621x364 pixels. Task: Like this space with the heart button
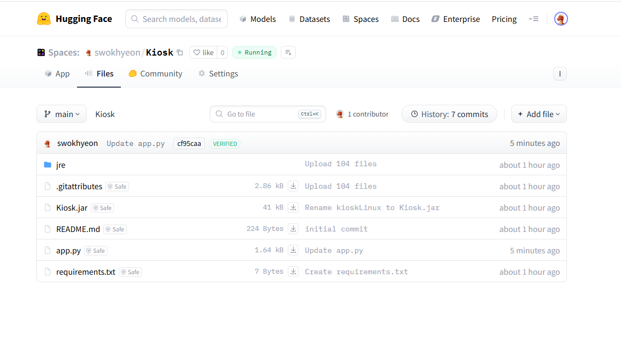[204, 52]
